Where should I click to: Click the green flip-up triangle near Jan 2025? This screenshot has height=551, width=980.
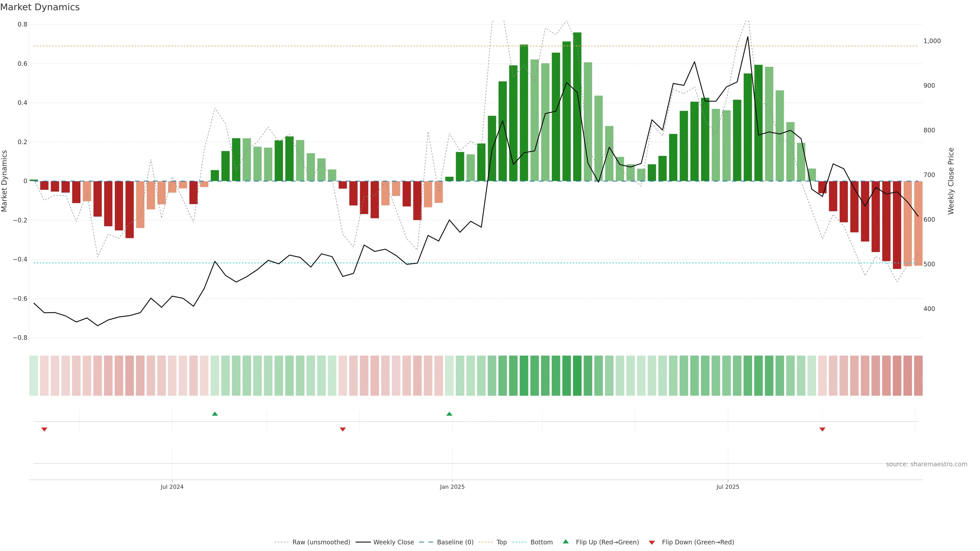tap(449, 414)
